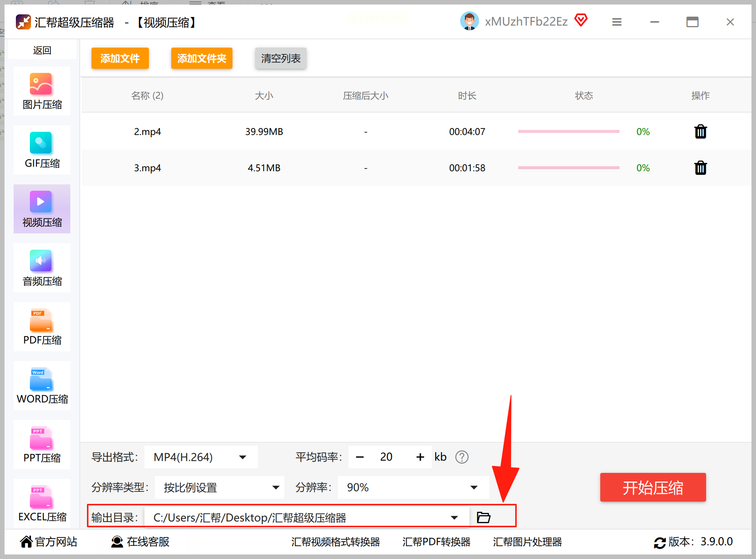Decrease average bitrate with minus button

359,457
